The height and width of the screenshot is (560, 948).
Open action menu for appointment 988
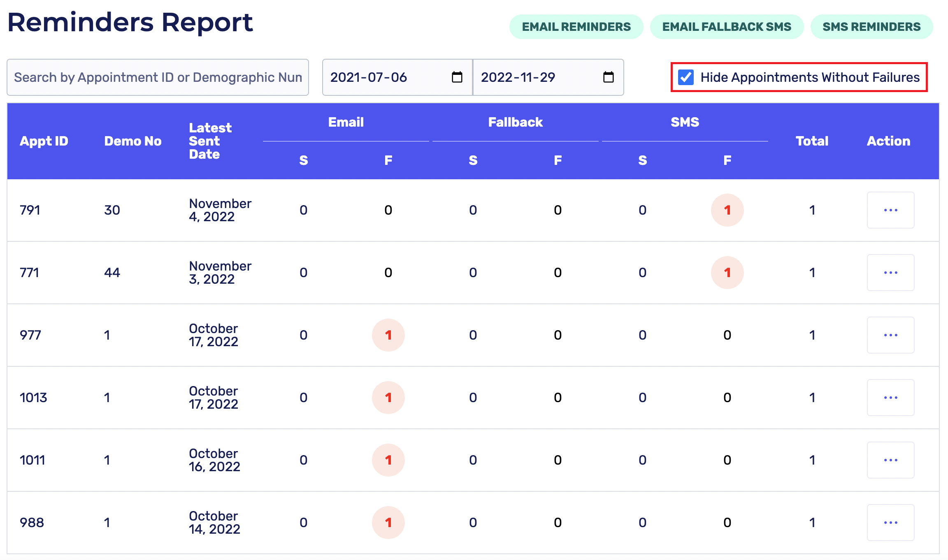(890, 523)
